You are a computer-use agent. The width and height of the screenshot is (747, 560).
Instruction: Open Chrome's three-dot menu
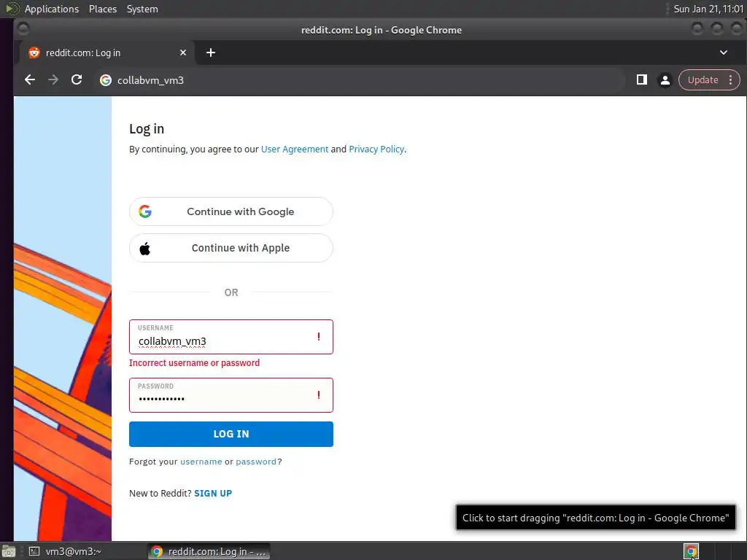tap(730, 80)
